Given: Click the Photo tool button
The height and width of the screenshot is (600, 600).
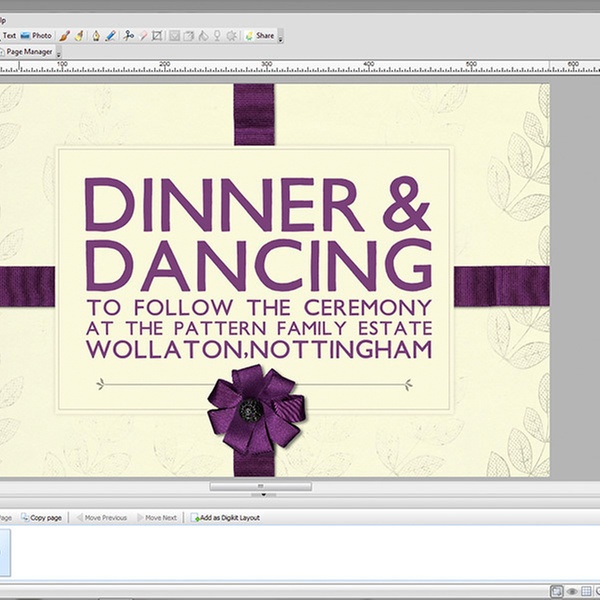Looking at the screenshot, I should click(36, 35).
